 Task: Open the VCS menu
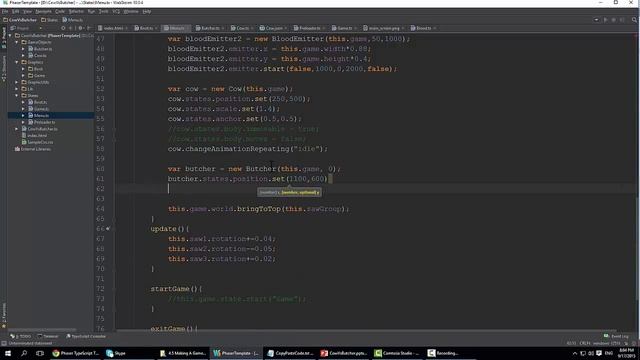(x=116, y=11)
